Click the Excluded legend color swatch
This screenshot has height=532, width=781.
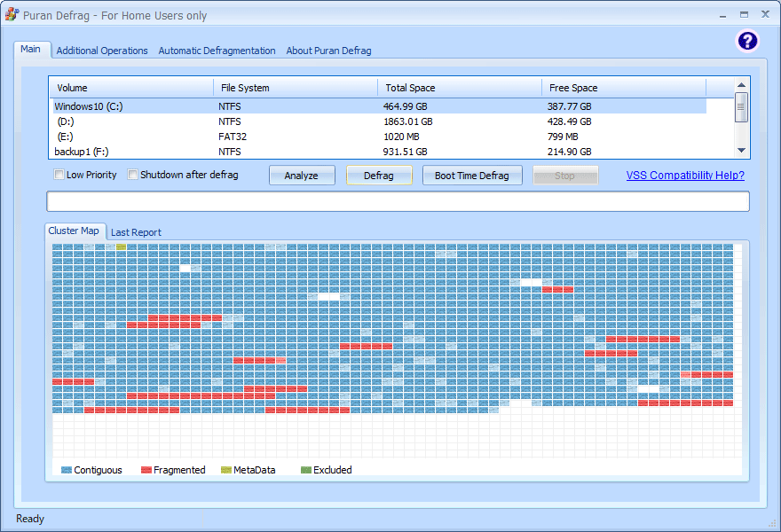point(306,470)
